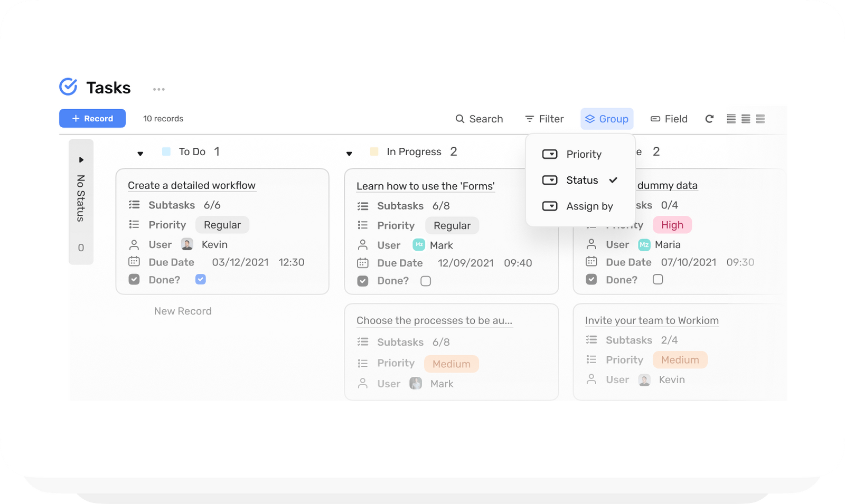845x504 pixels.
Task: Expand the No Status side panel
Action: 80,159
